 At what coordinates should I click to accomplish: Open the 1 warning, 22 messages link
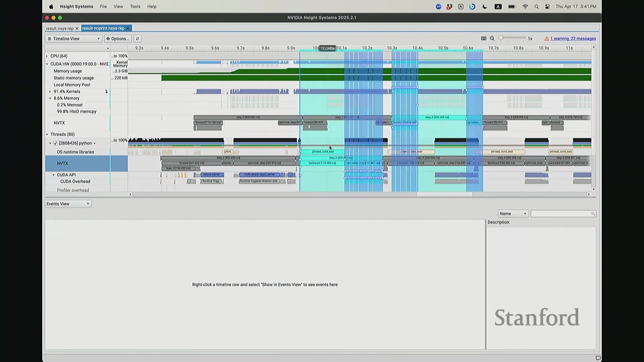573,39
